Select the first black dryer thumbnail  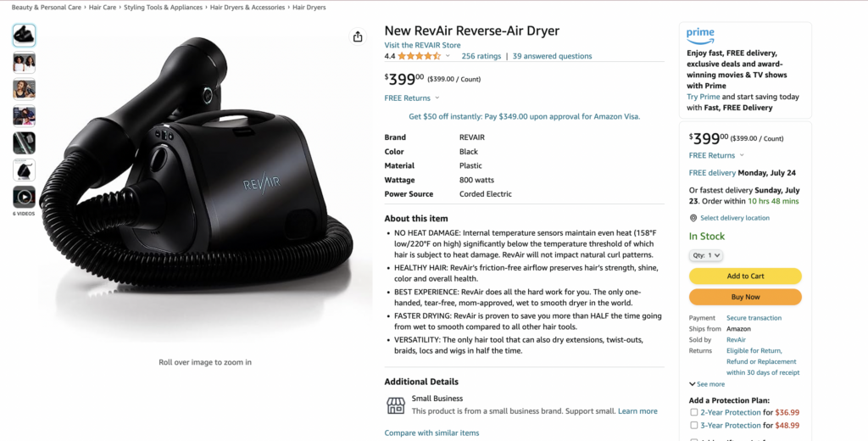click(x=24, y=36)
